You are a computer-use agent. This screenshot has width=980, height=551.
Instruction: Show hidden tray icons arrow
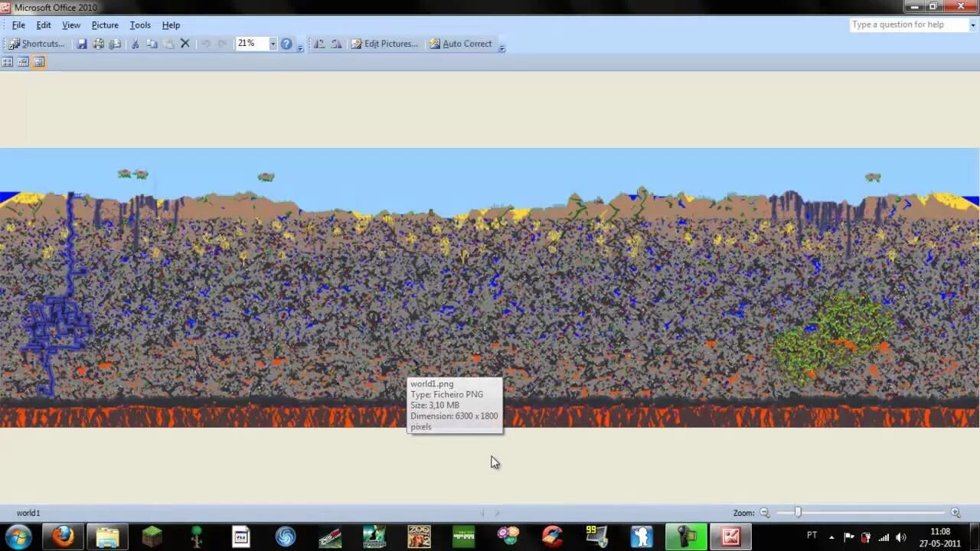pos(831,537)
